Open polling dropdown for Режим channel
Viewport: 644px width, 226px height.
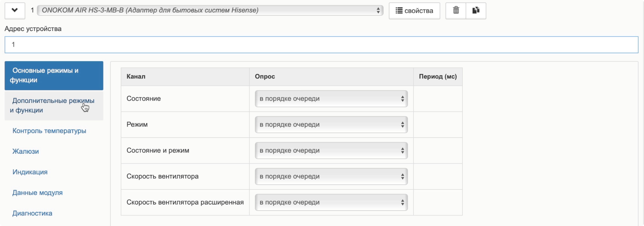[331, 124]
